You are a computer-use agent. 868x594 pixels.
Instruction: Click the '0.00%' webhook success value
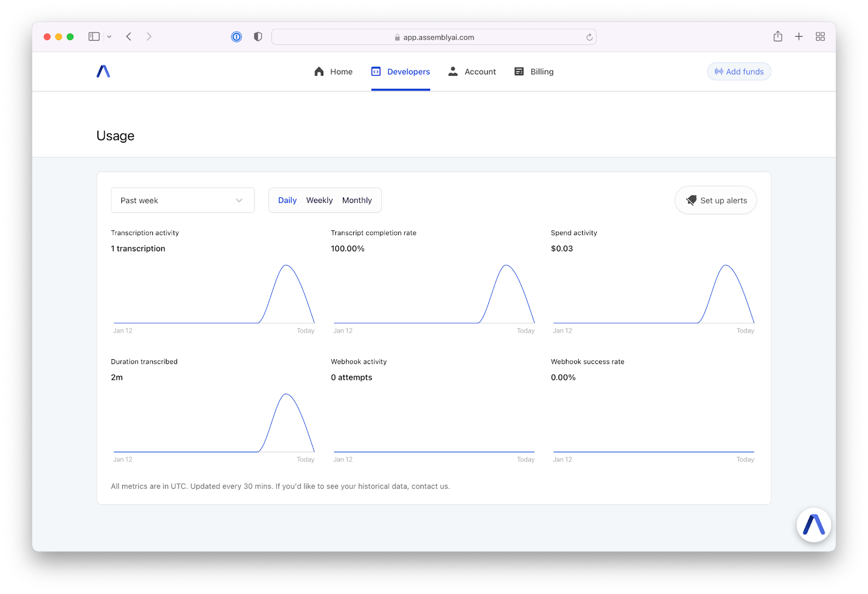click(563, 377)
